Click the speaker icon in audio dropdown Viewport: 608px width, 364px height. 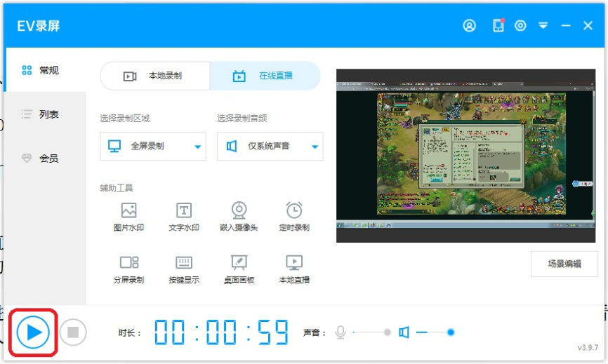(232, 146)
